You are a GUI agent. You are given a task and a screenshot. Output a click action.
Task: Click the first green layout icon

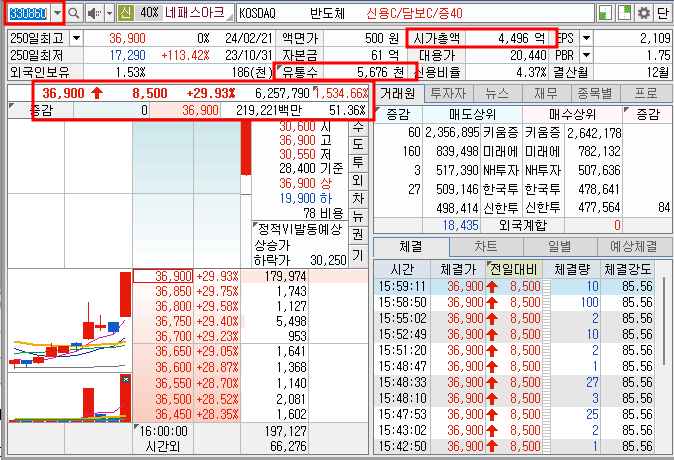(x=605, y=13)
